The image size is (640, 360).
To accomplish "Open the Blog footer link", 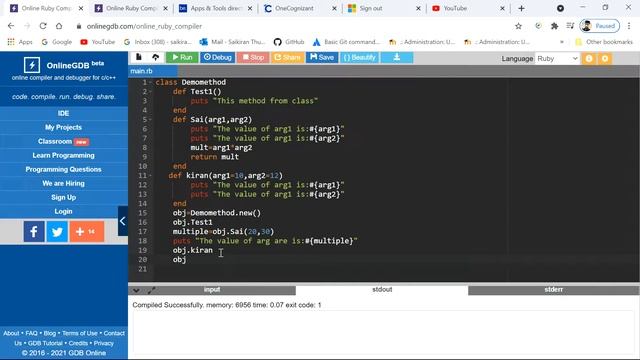I will click(x=50, y=333).
